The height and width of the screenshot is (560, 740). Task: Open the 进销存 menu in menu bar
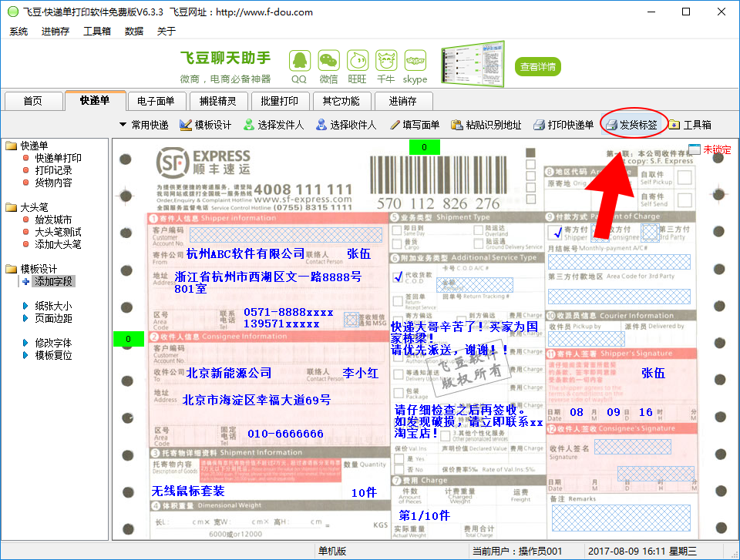55,32
